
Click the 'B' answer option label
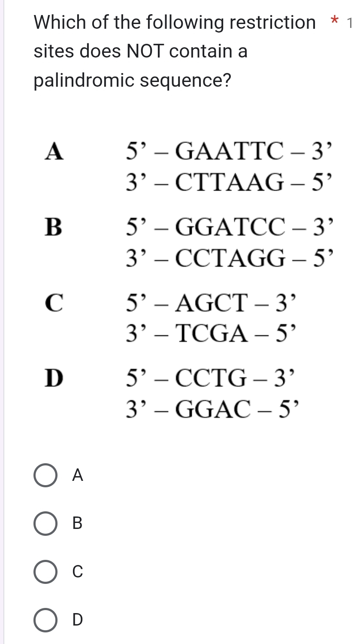pos(77,523)
